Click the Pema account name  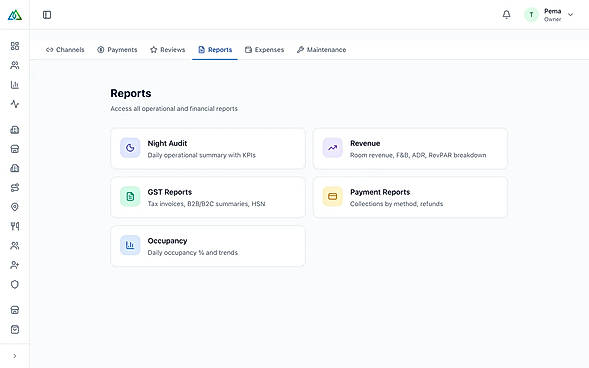tap(553, 11)
